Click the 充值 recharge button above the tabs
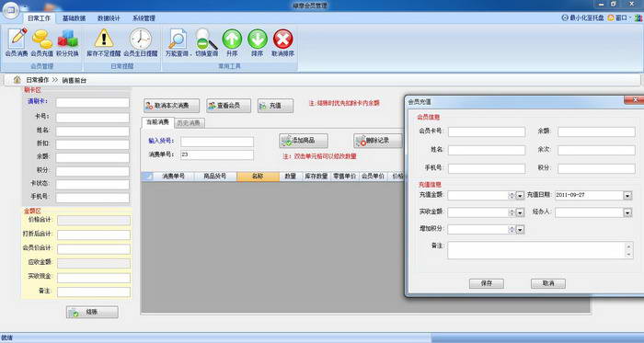644x343 pixels. tap(275, 106)
